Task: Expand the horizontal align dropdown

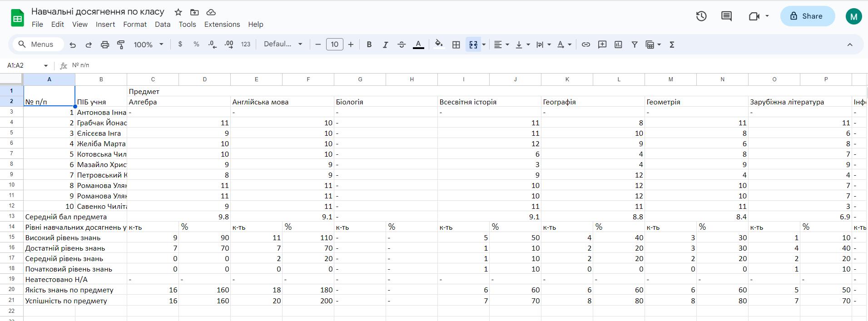Action: 501,44
